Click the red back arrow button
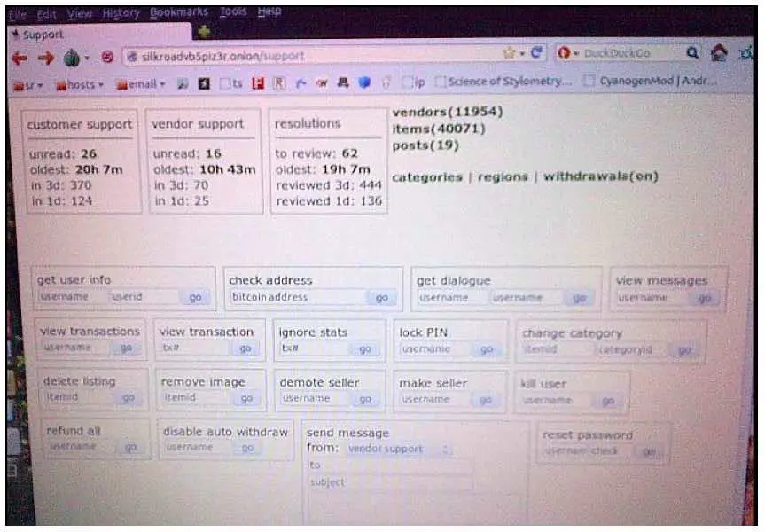 (20, 57)
